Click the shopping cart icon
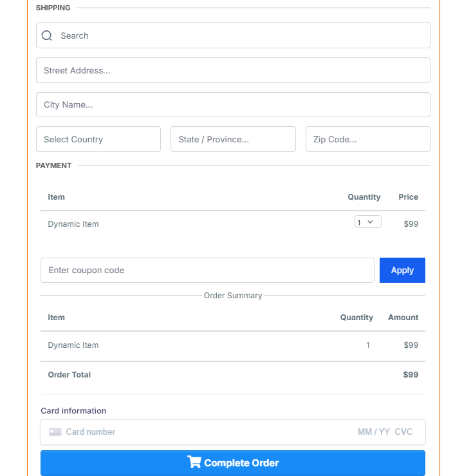 194,462
